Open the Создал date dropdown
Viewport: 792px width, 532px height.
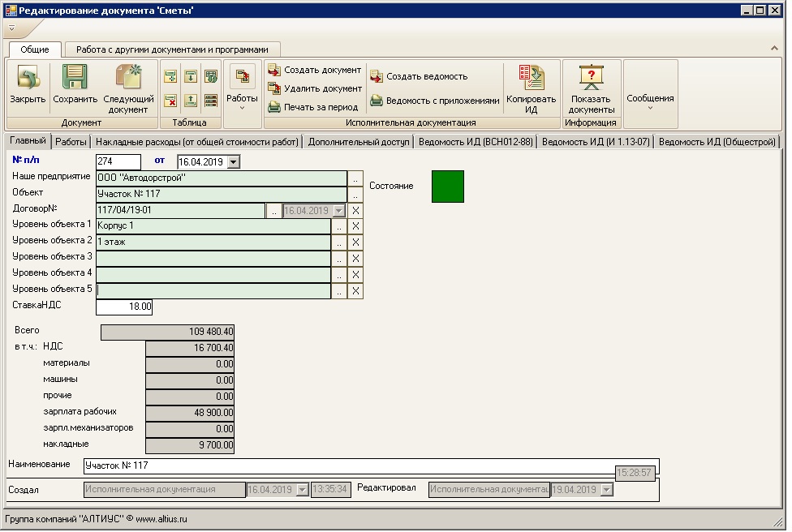[302, 490]
